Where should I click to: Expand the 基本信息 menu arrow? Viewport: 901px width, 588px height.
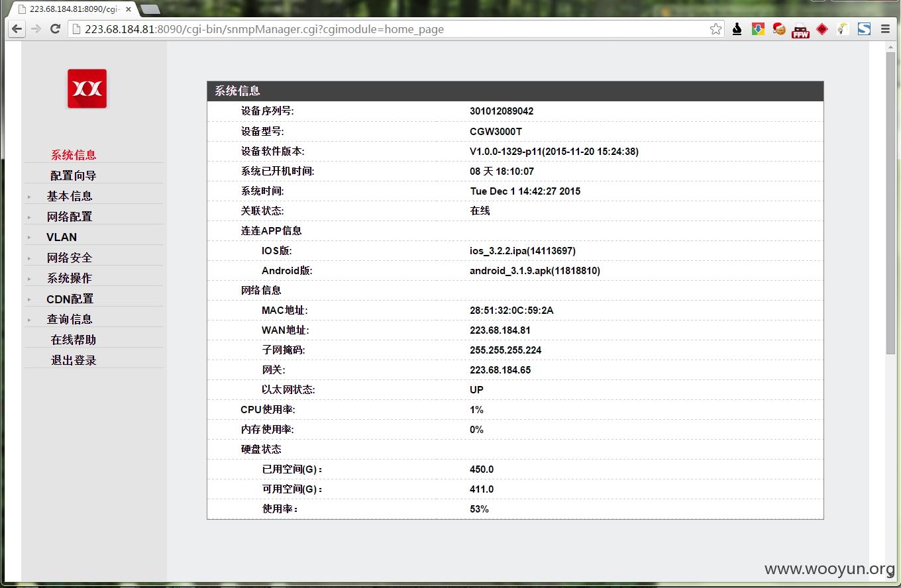(29, 197)
